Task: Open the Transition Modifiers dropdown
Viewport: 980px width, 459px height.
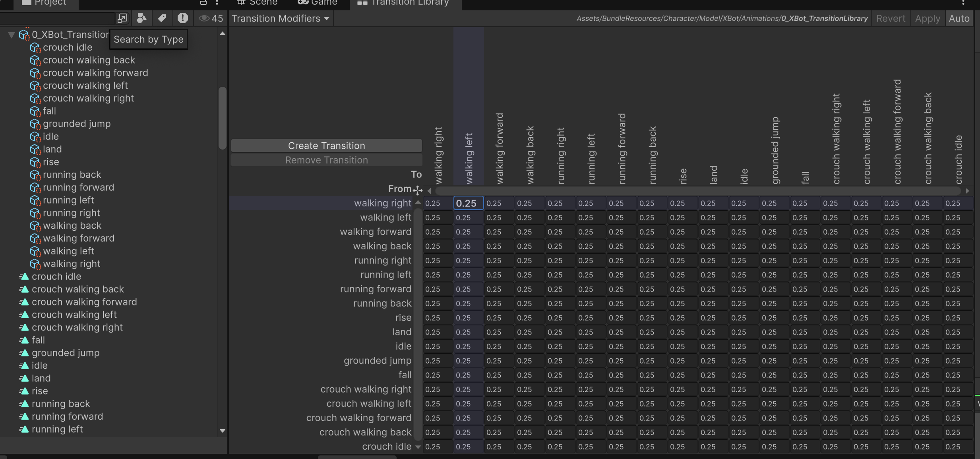Action: (281, 18)
